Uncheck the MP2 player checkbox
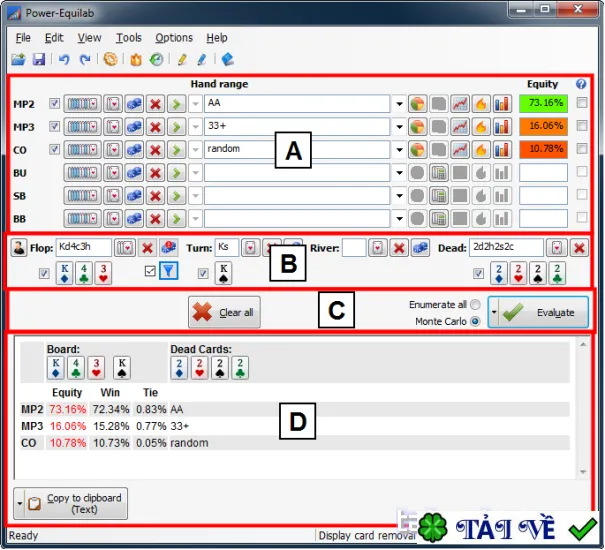This screenshot has height=550, width=605. pos(54,103)
